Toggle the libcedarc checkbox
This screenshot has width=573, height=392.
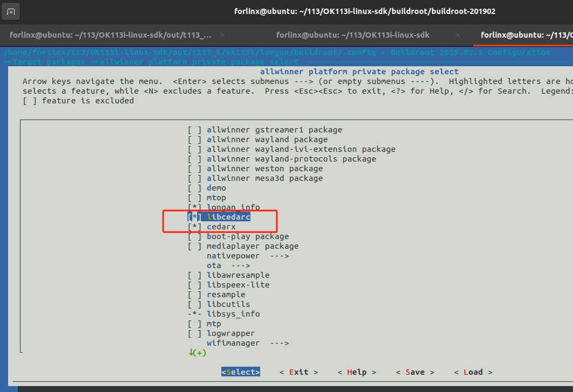click(x=194, y=217)
